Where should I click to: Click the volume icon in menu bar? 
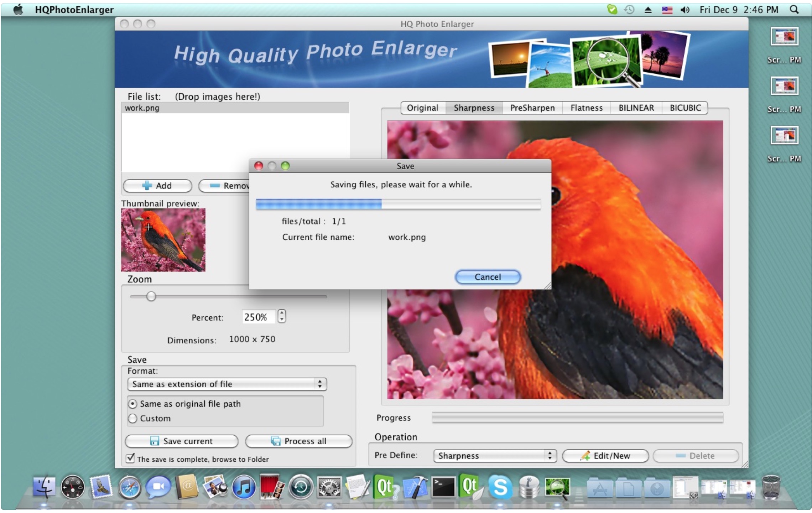pyautogui.click(x=685, y=10)
